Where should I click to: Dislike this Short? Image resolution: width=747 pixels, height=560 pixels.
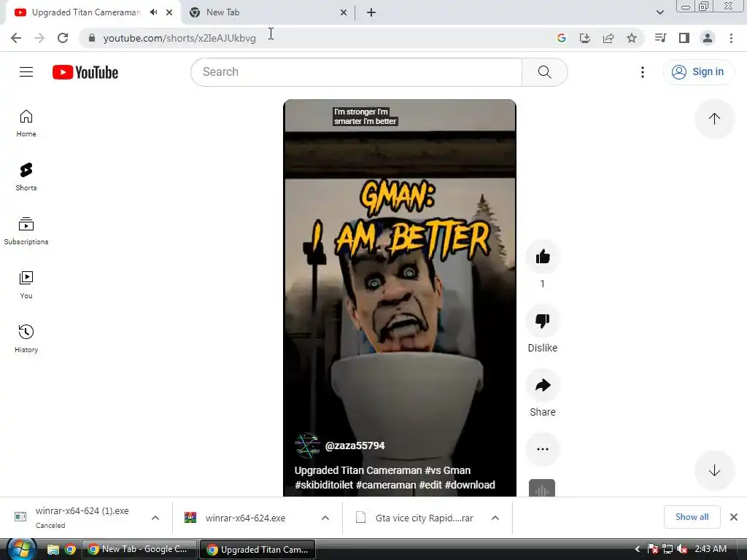point(543,321)
